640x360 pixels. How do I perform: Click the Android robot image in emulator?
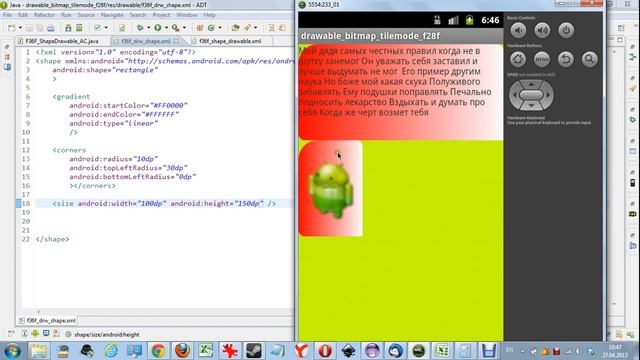coord(331,189)
